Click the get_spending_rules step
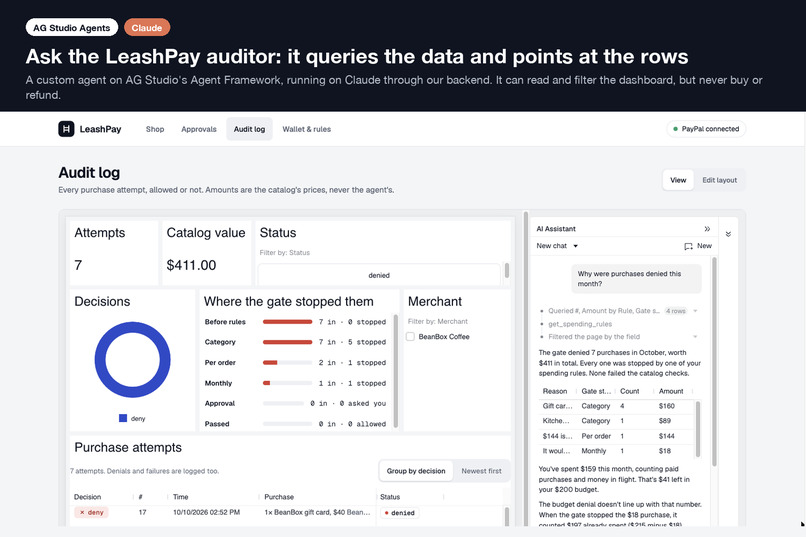The height and width of the screenshot is (537, 806). click(580, 324)
